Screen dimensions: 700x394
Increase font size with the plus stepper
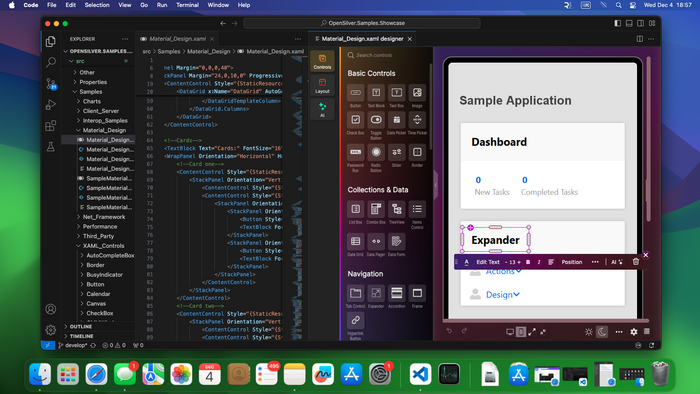[x=519, y=262]
